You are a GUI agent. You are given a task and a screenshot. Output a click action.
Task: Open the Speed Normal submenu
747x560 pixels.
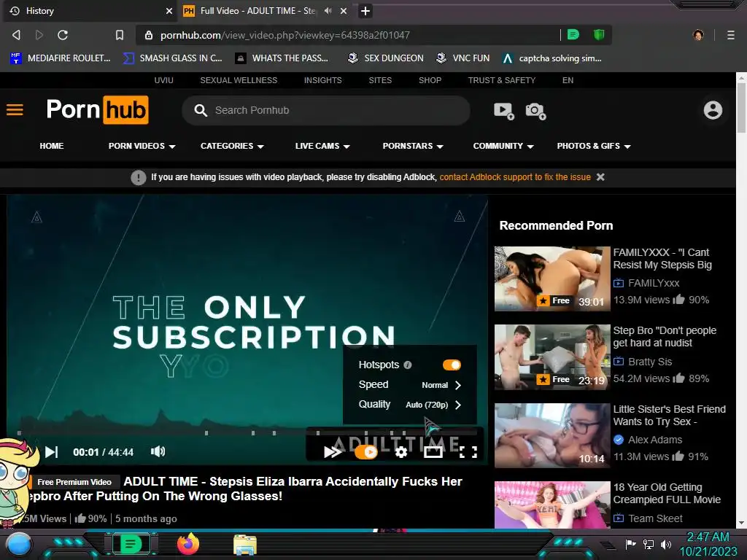pos(410,385)
